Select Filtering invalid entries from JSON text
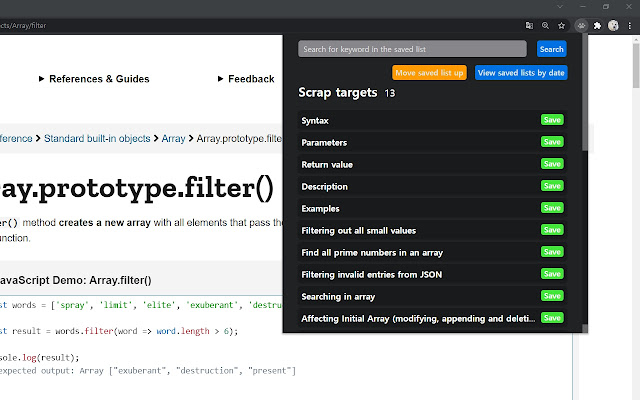640x400 pixels. (x=371, y=275)
